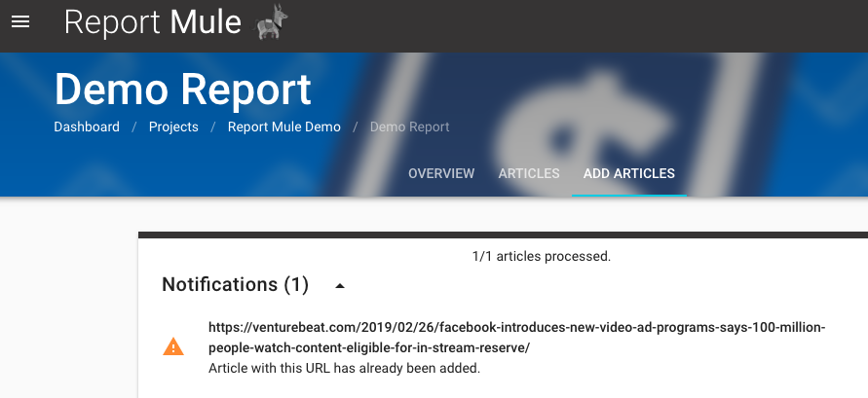Viewport: 868px width, 398px height.
Task: Click the mule logo icon
Action: [x=272, y=21]
